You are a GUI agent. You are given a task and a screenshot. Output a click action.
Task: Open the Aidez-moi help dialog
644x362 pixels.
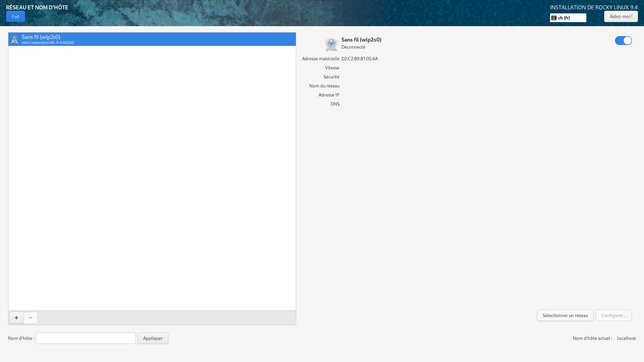(621, 16)
